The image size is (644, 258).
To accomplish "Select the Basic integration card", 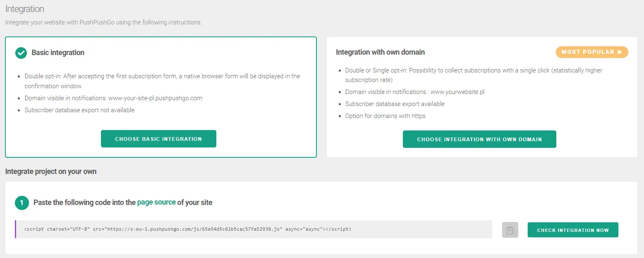I will pyautogui.click(x=161, y=97).
